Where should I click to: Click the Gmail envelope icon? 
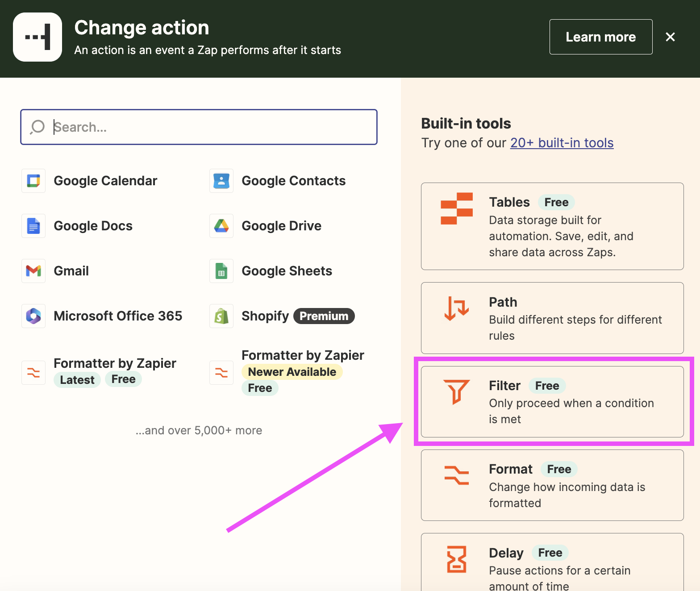coord(33,271)
